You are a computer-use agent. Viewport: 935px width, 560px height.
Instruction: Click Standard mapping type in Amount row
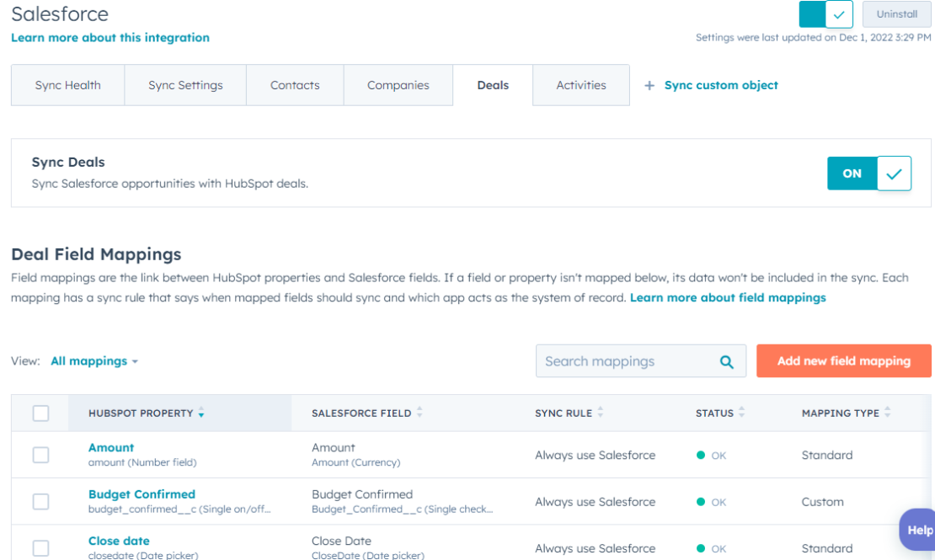[x=827, y=455]
